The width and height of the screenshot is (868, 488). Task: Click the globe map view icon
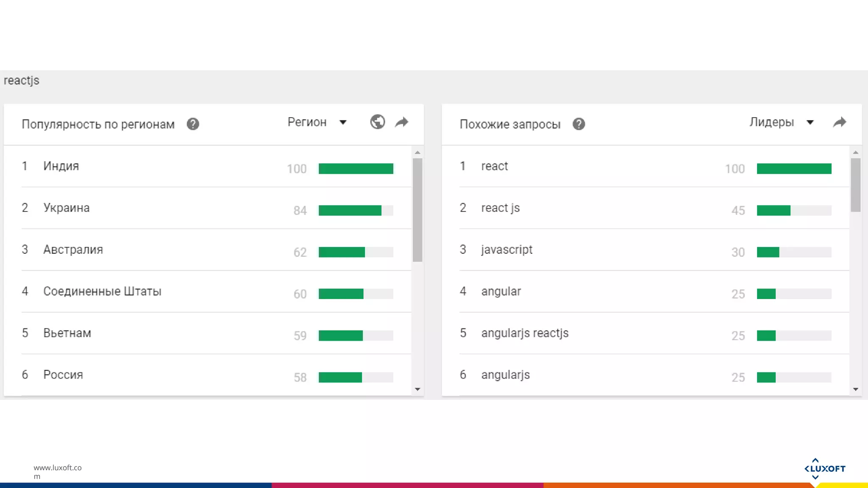point(377,122)
